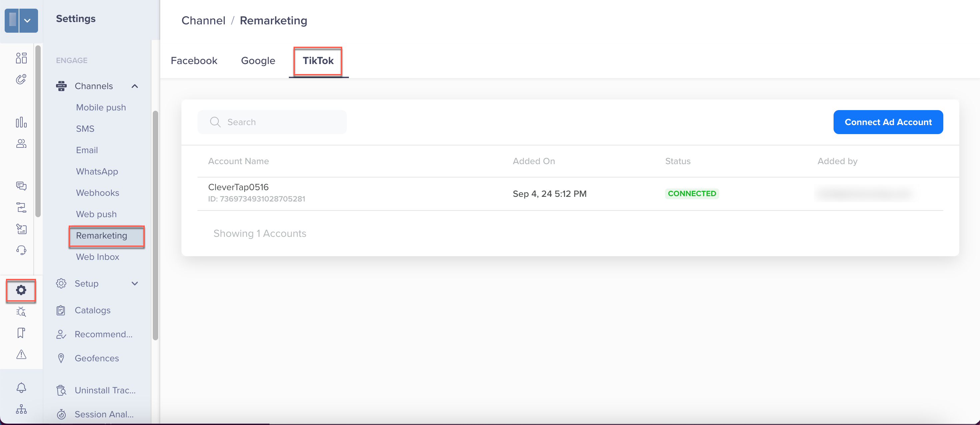Click the Channels printer-like icon
The image size is (980, 425).
point(61,86)
